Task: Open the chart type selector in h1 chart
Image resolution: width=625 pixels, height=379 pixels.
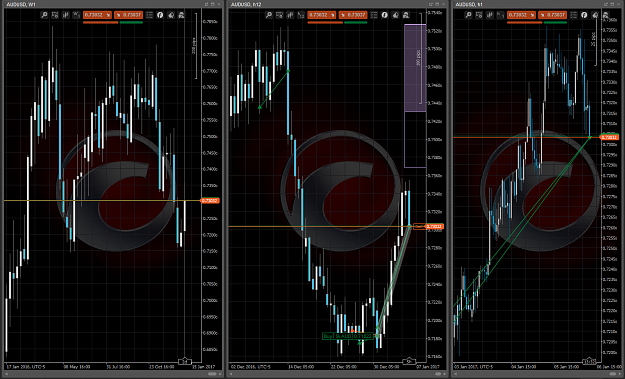Action: [489, 15]
